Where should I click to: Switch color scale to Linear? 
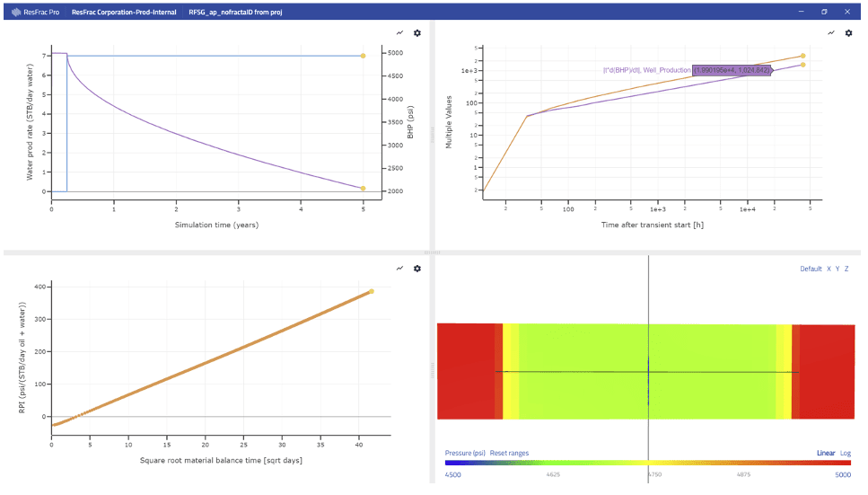click(x=826, y=453)
